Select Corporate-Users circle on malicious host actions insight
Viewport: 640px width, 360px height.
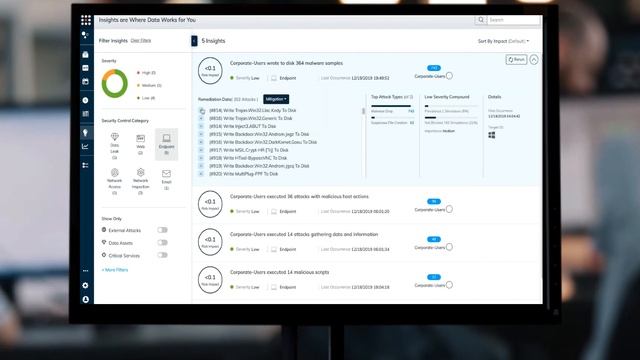click(x=449, y=209)
